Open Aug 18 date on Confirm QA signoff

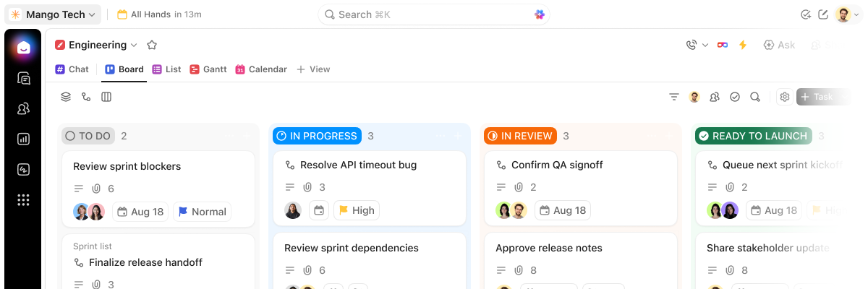(x=563, y=210)
